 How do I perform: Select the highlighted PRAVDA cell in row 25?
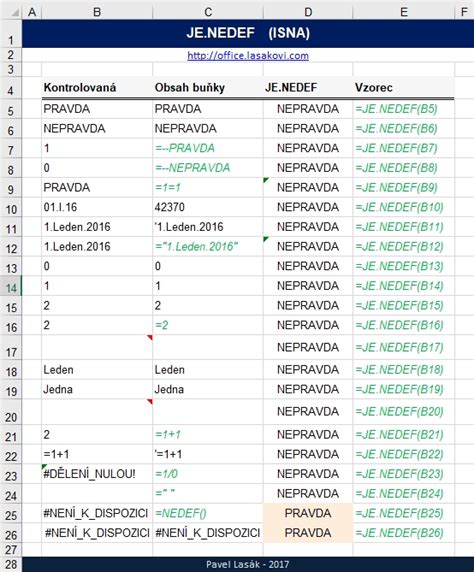tap(308, 513)
